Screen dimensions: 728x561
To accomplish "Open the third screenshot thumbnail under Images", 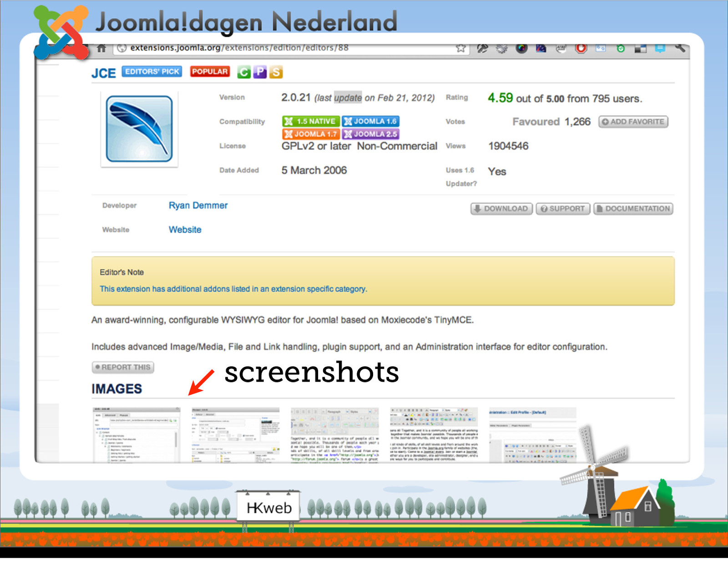I will 335,435.
